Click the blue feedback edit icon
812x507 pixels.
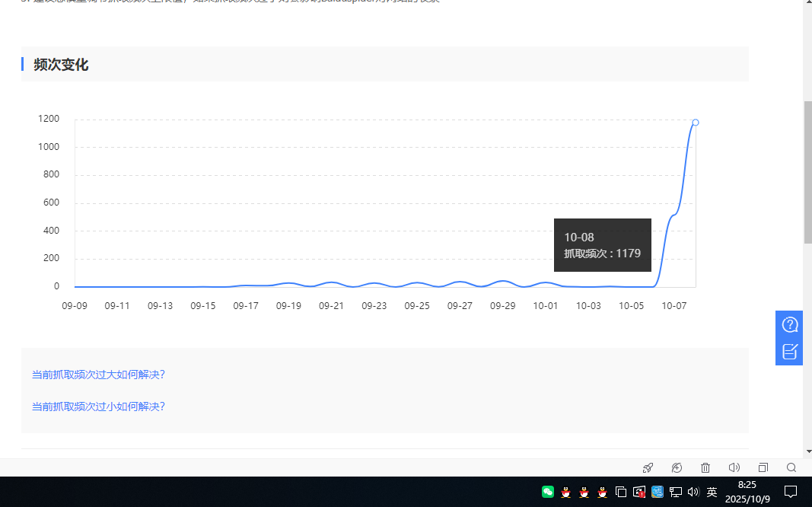pyautogui.click(x=790, y=351)
